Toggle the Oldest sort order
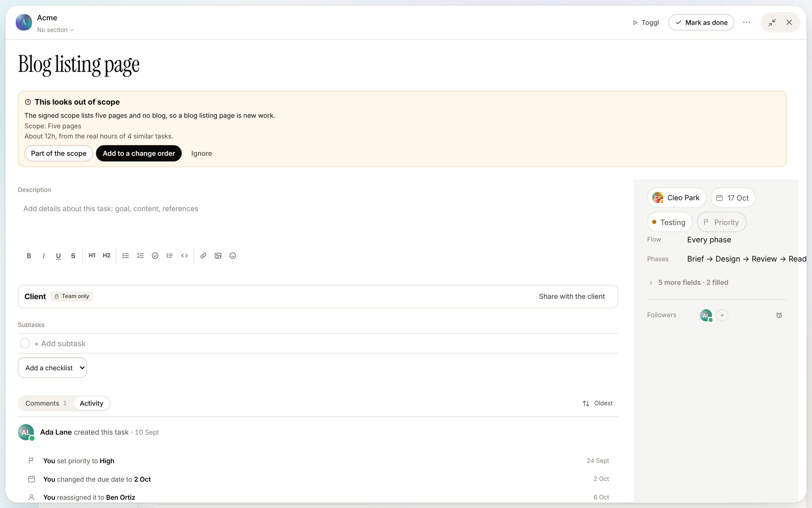Screen dimensions: 812x508 click(597, 403)
